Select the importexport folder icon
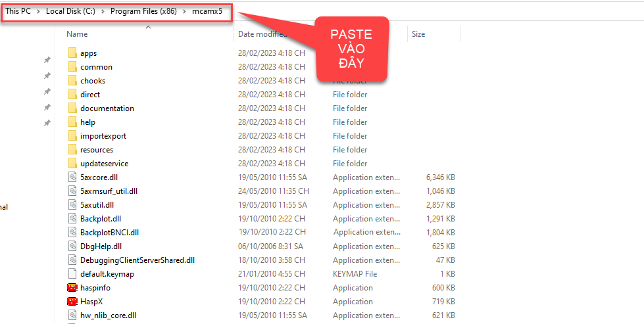The image size is (644, 324). pyautogui.click(x=73, y=136)
